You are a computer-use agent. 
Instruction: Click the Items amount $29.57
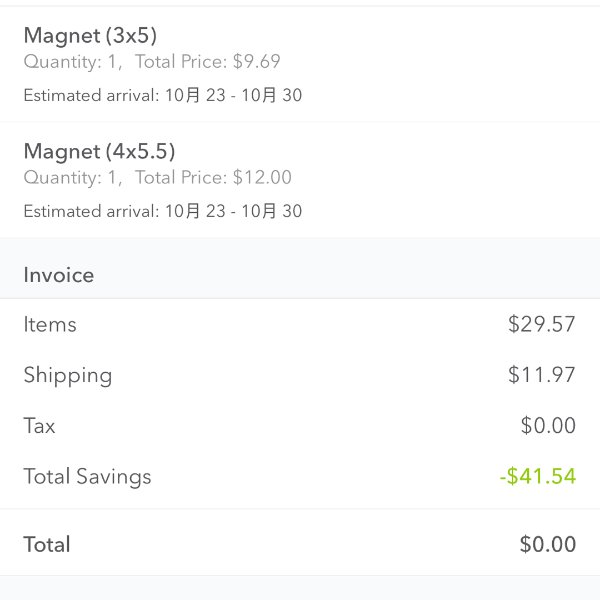click(541, 324)
